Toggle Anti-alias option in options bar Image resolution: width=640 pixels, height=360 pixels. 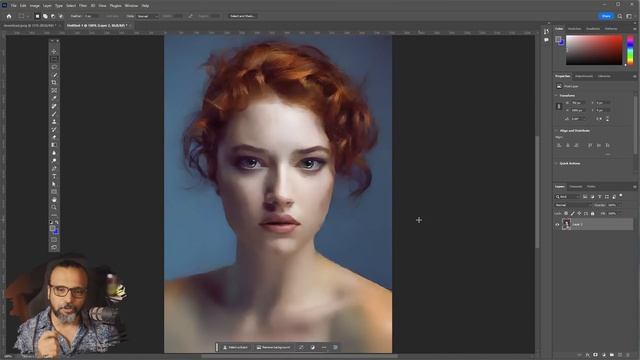112,16
